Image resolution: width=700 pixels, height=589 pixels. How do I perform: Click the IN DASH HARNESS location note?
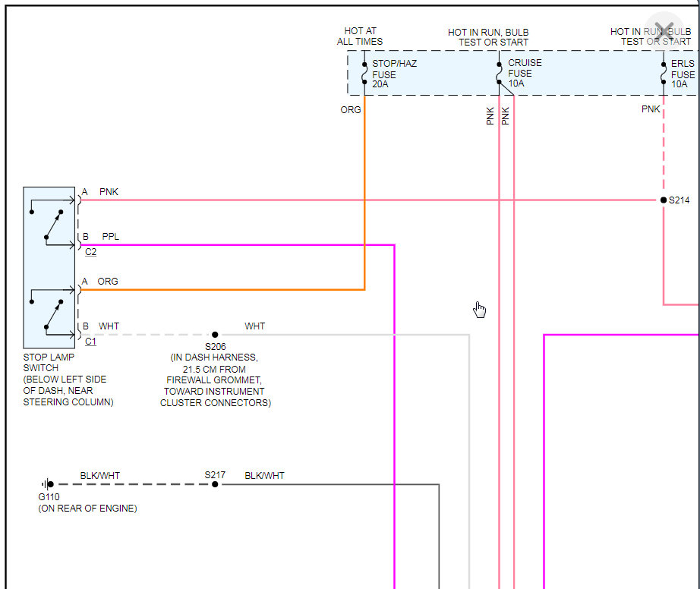click(x=215, y=380)
